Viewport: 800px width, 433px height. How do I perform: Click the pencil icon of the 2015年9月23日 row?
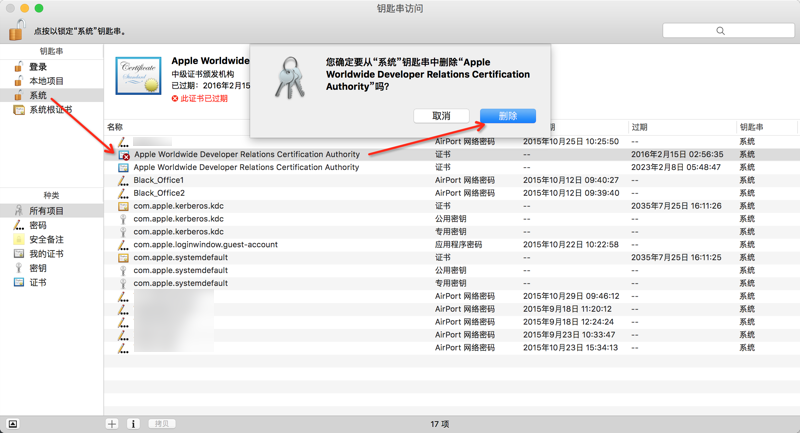(x=123, y=335)
